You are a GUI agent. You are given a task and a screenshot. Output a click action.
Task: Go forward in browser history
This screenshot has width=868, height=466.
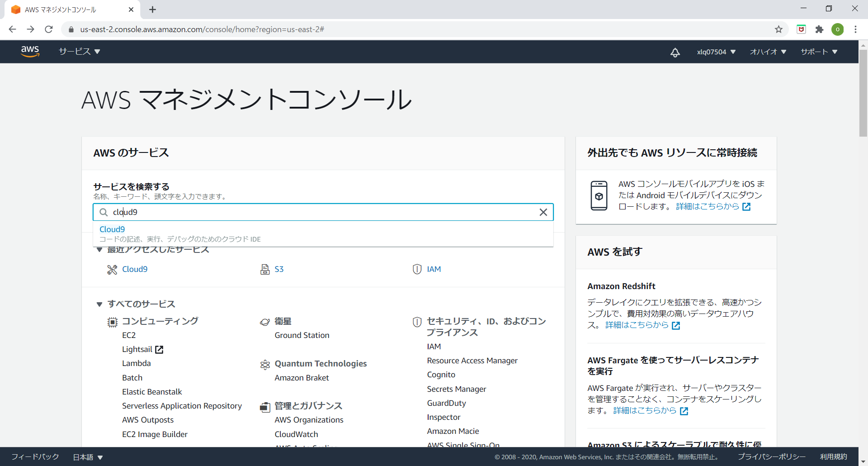[x=30, y=29]
